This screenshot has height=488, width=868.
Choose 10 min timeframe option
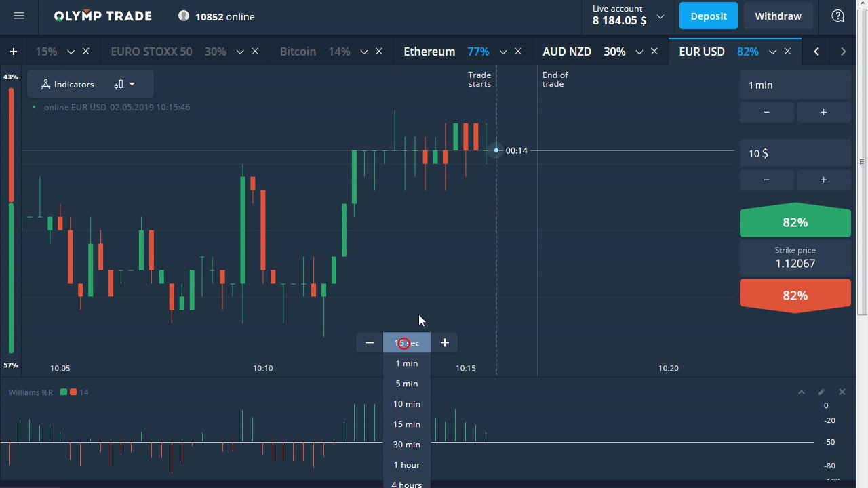[407, 404]
